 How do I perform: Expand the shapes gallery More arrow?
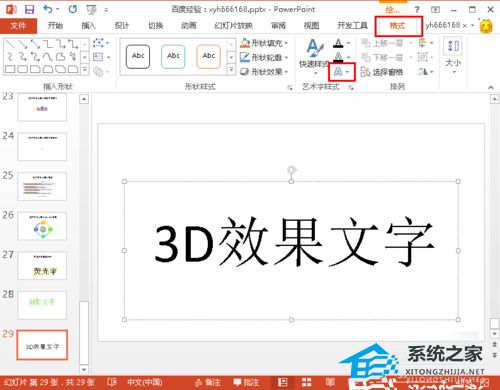point(85,69)
